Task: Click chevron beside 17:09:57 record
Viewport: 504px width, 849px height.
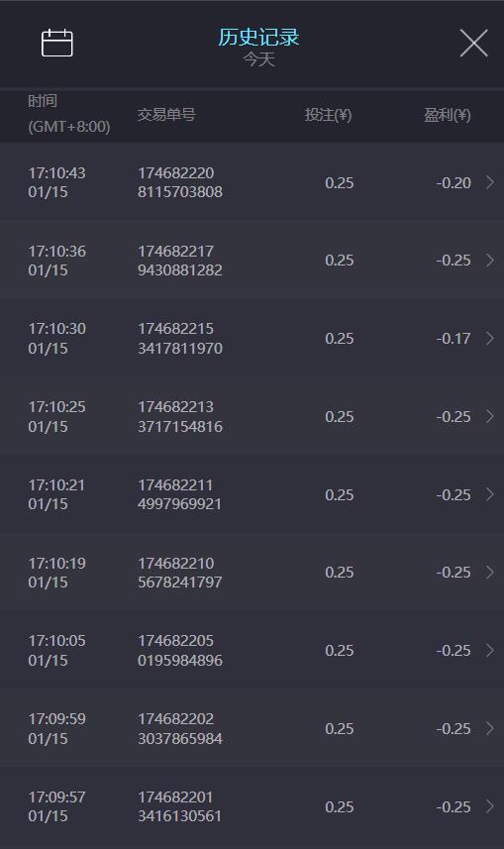Action: (x=489, y=806)
